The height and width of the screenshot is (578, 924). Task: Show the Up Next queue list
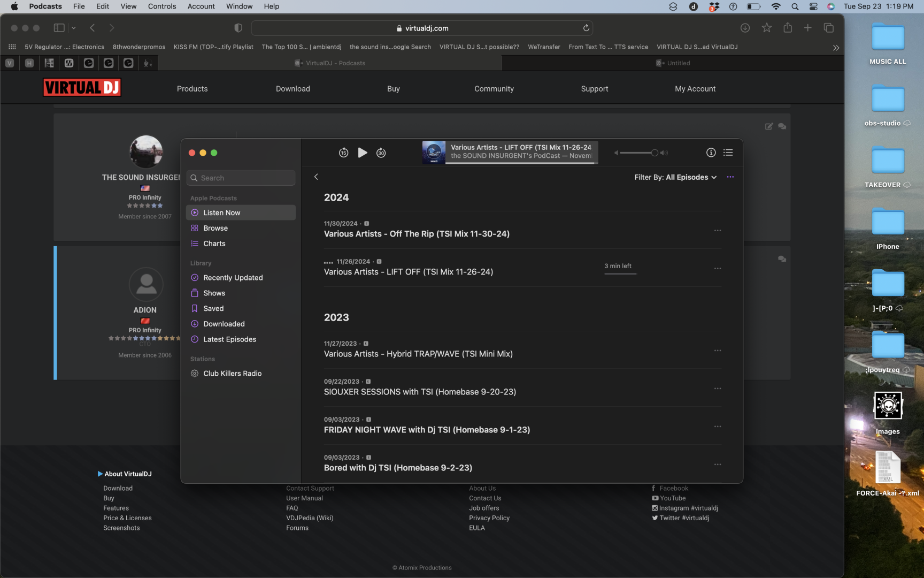point(728,153)
